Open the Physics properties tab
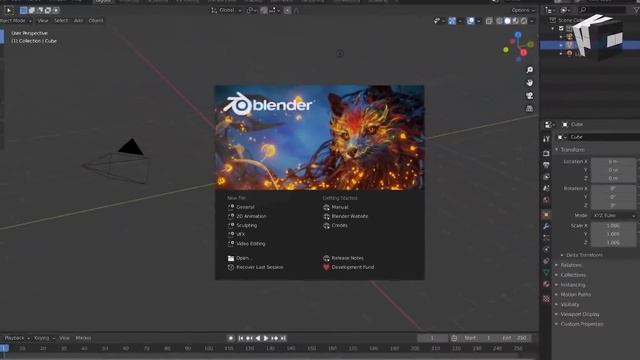This screenshot has height=360, width=640. point(546,249)
